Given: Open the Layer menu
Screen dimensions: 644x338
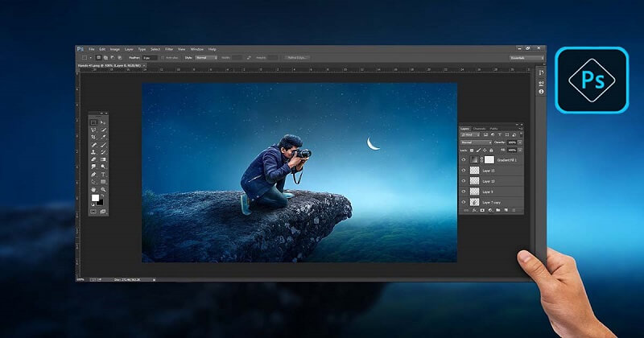Looking at the screenshot, I should (129, 49).
